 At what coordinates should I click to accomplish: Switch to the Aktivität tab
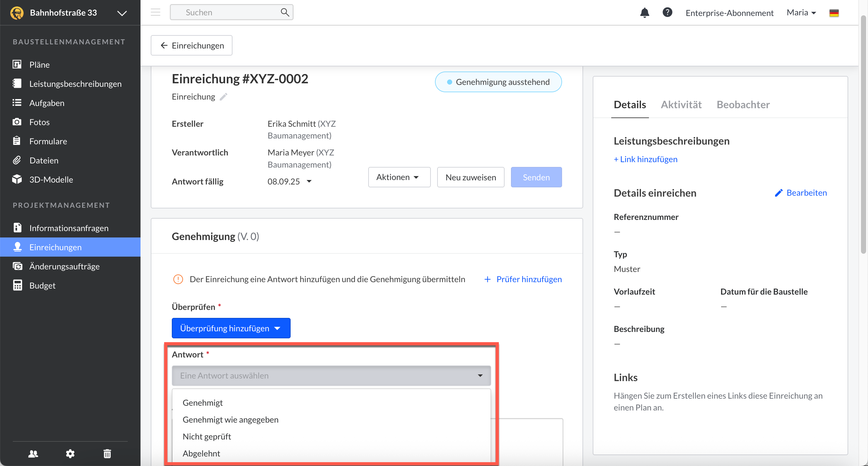pyautogui.click(x=681, y=105)
